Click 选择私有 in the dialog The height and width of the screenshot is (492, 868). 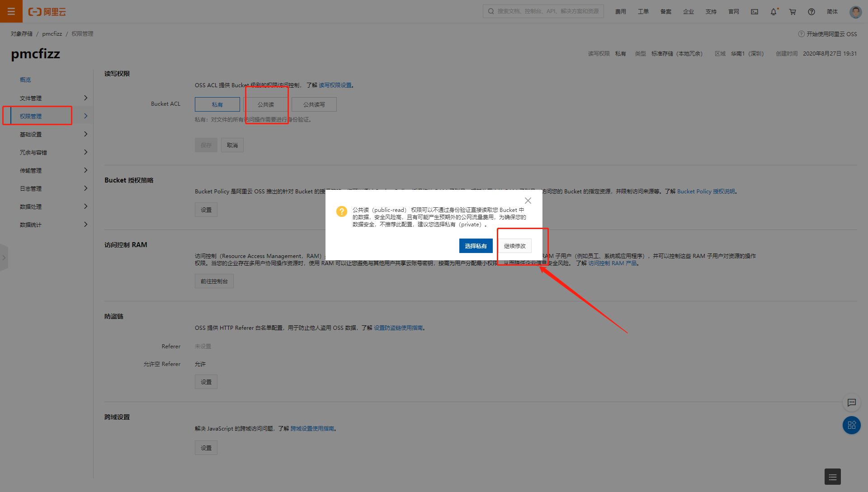click(476, 246)
